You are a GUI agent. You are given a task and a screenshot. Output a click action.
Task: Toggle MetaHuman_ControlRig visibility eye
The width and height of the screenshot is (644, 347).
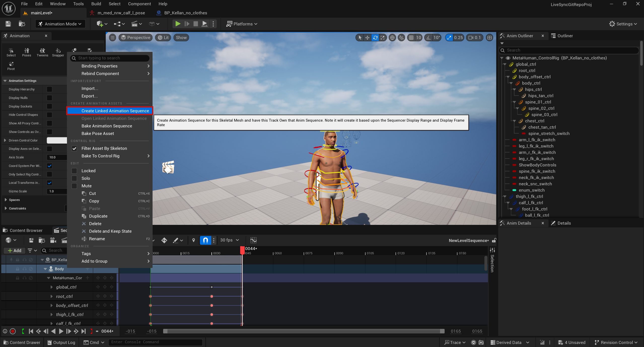508,58
